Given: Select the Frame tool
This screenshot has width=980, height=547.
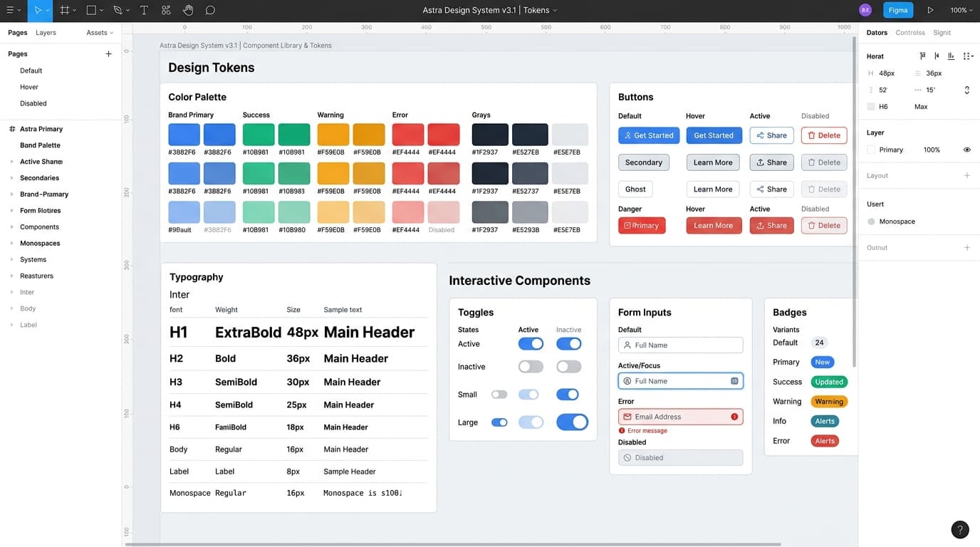Looking at the screenshot, I should pos(65,10).
